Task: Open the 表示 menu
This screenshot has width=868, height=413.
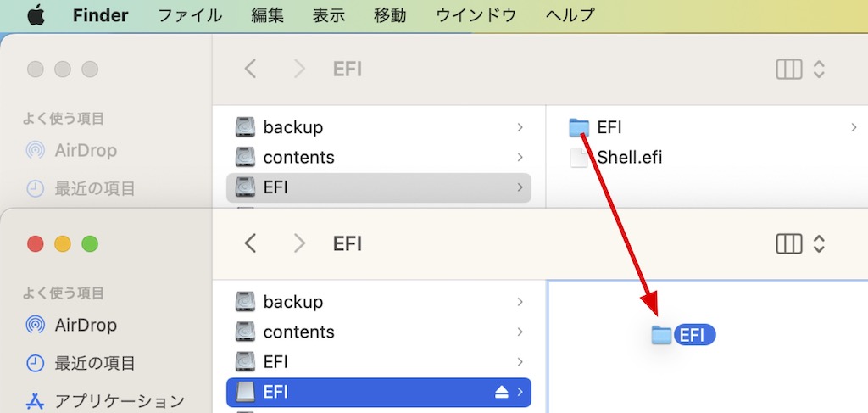Action: (329, 15)
